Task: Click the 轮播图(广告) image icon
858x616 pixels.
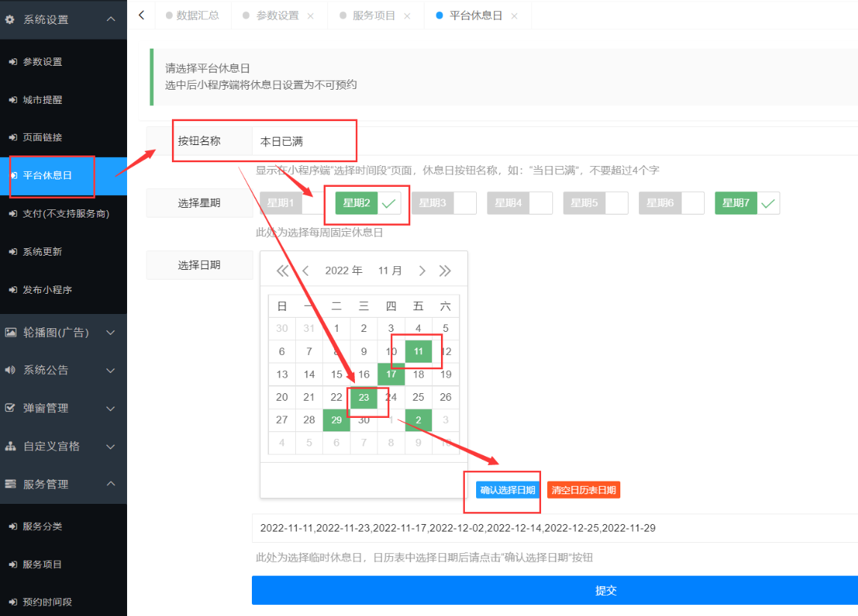Action: (x=10, y=333)
